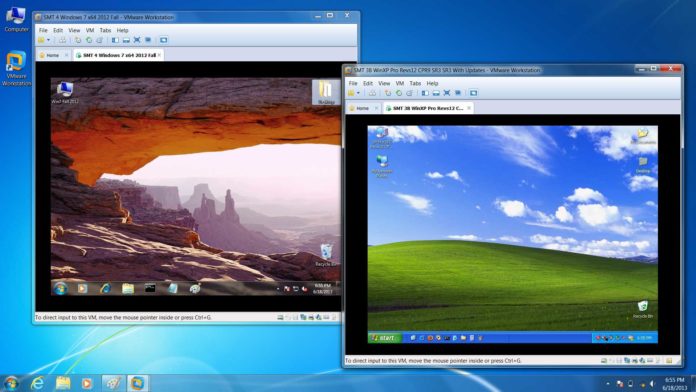This screenshot has height=392, width=696.
Task: Open Help menu in Windows 7 VM window
Action: click(123, 30)
